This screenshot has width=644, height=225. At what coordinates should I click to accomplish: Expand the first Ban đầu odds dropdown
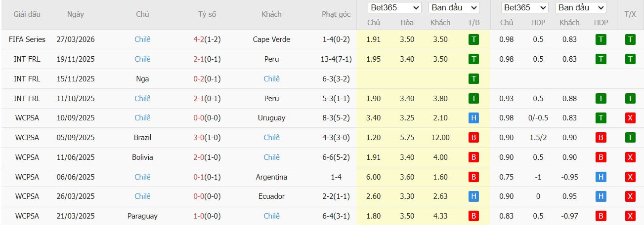[x=454, y=8]
